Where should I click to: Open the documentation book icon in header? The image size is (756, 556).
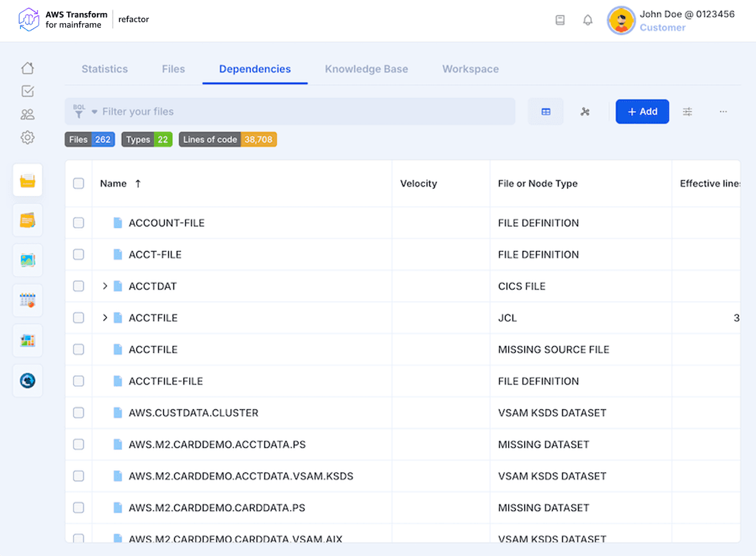[x=560, y=20]
